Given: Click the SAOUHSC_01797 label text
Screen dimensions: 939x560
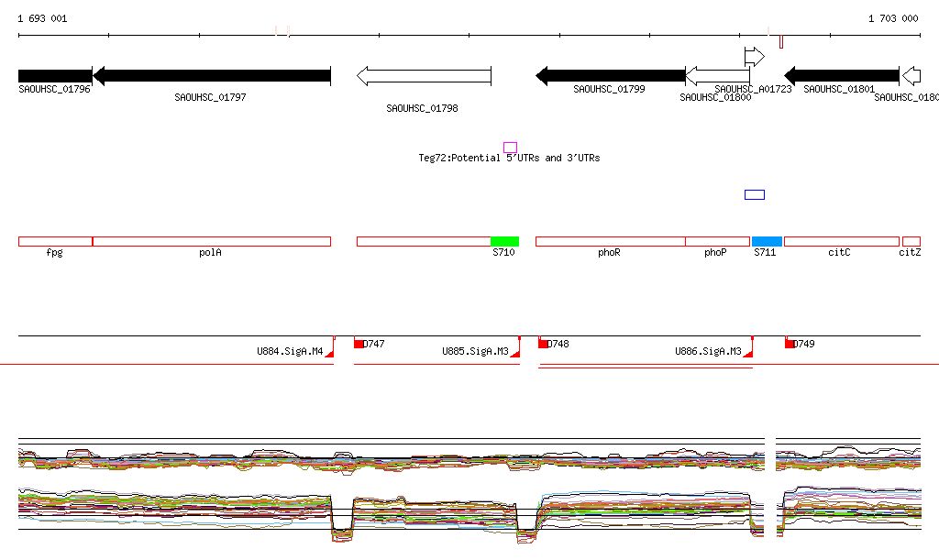Looking at the screenshot, I should 210,97.
